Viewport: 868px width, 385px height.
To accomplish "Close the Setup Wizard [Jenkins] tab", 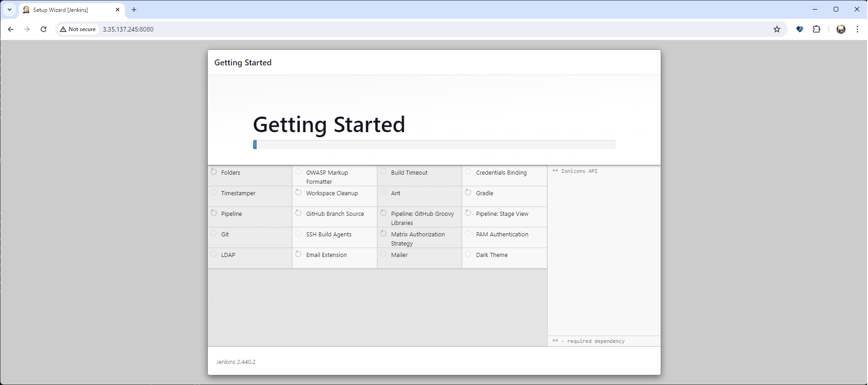I will coord(118,10).
